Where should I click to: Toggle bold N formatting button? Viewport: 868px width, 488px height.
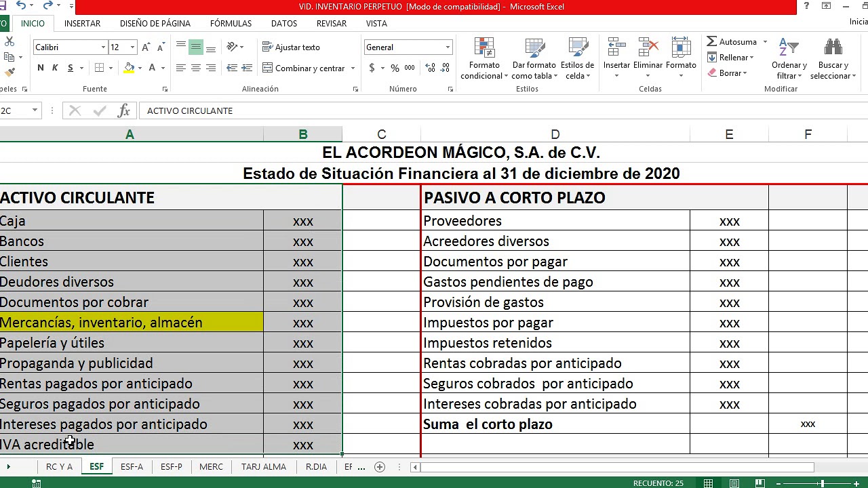pyautogui.click(x=41, y=68)
